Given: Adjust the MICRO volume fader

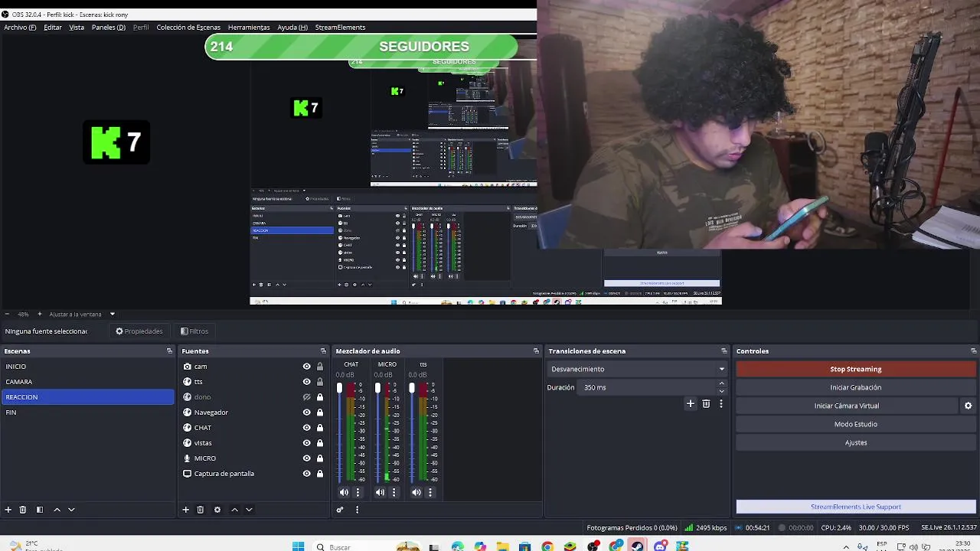Looking at the screenshot, I should coord(377,389).
